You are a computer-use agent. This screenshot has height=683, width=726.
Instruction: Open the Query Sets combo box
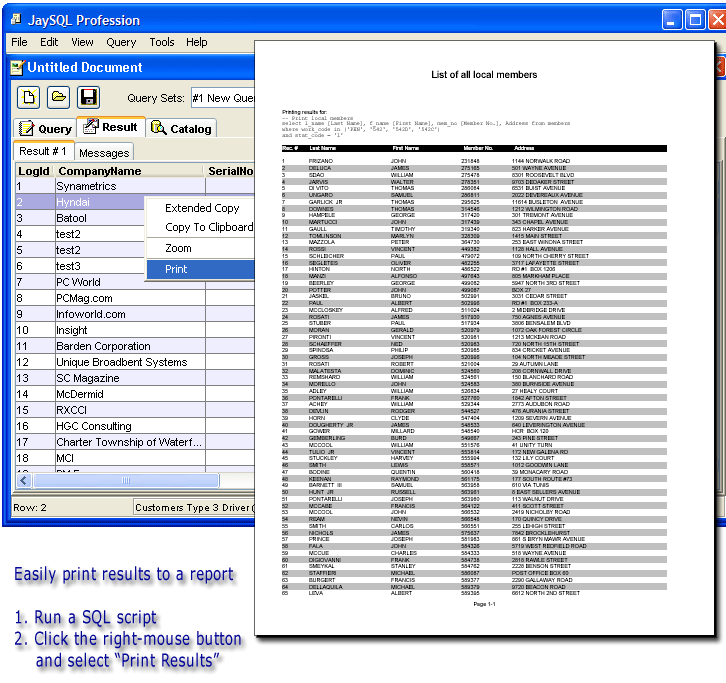pos(223,98)
